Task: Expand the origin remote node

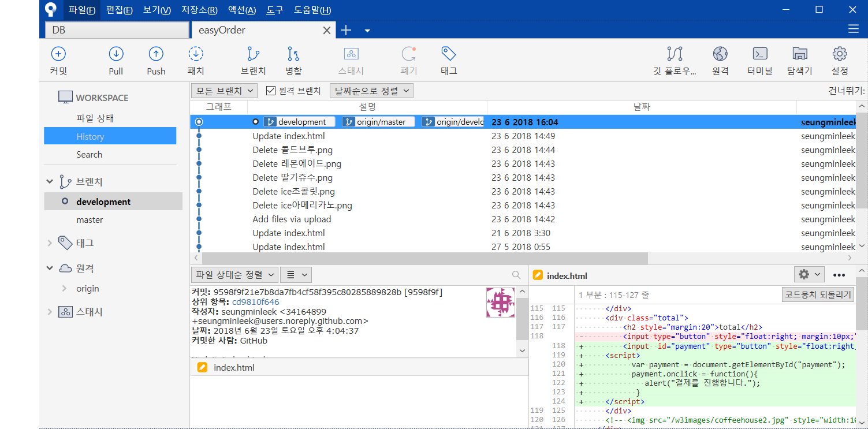Action: (x=64, y=289)
